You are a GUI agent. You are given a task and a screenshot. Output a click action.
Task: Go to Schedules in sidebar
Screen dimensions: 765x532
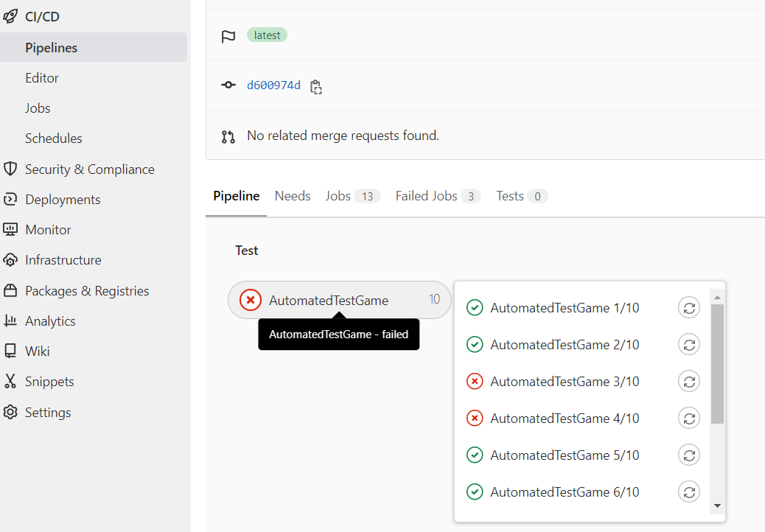(54, 139)
